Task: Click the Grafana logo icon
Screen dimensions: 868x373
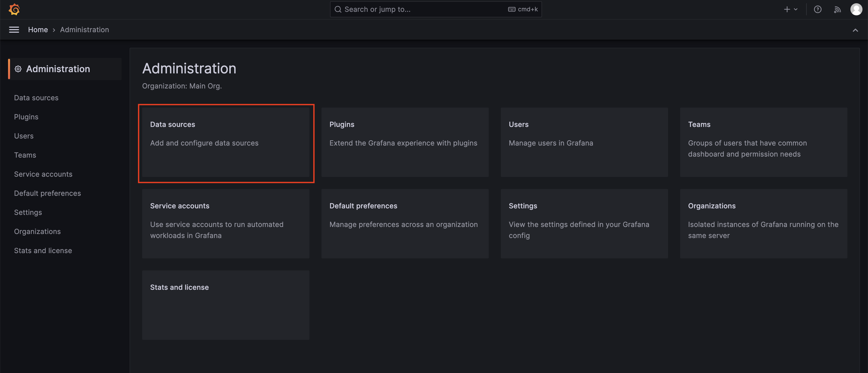Action: tap(14, 10)
